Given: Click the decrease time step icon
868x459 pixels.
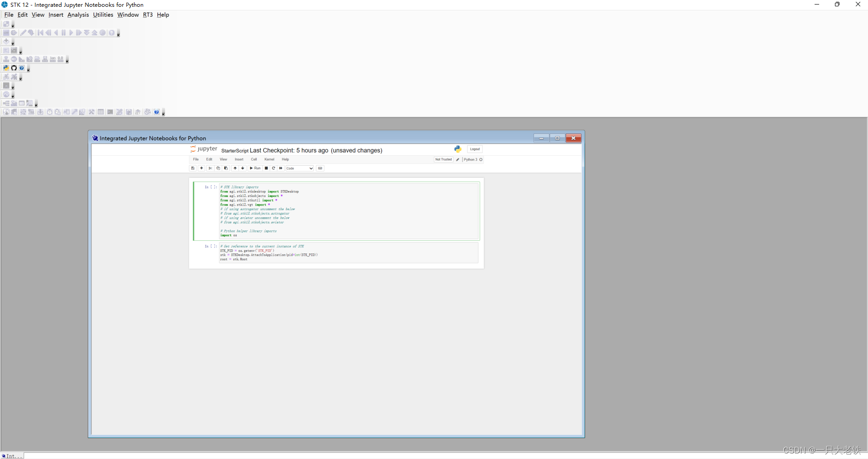Looking at the screenshot, I should 87,33.
